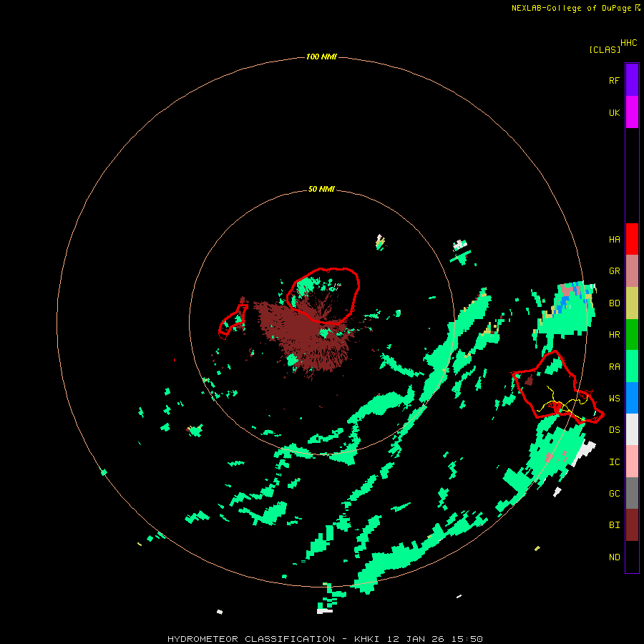This screenshot has height=644, width=644.
Task: Click the HR legend label
Action: (x=614, y=334)
